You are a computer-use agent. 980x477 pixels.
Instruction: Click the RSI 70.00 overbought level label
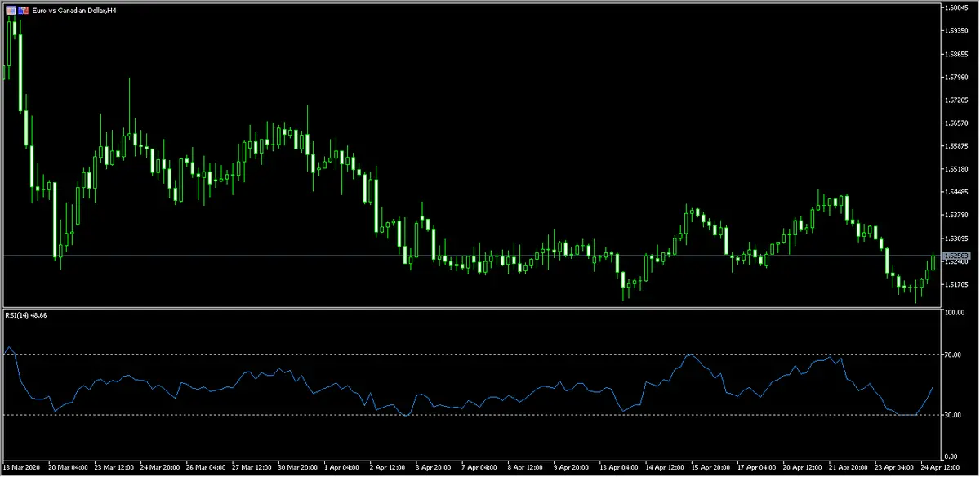[952, 354]
